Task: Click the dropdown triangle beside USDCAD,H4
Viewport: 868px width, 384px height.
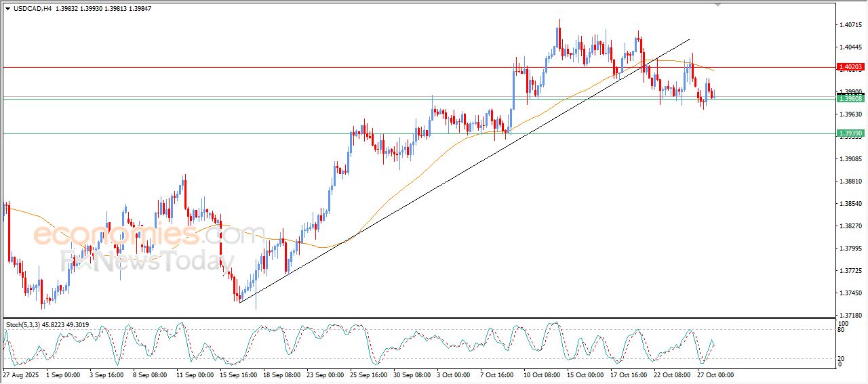Action: (7, 8)
